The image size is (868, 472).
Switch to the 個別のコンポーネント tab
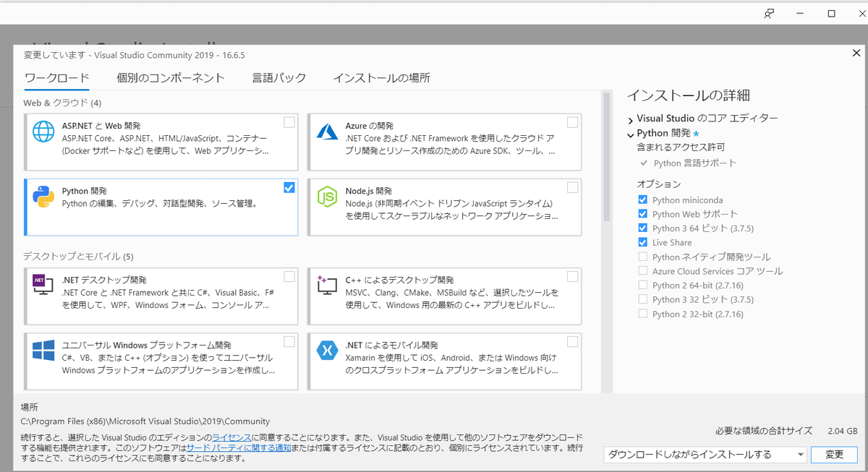click(171, 78)
